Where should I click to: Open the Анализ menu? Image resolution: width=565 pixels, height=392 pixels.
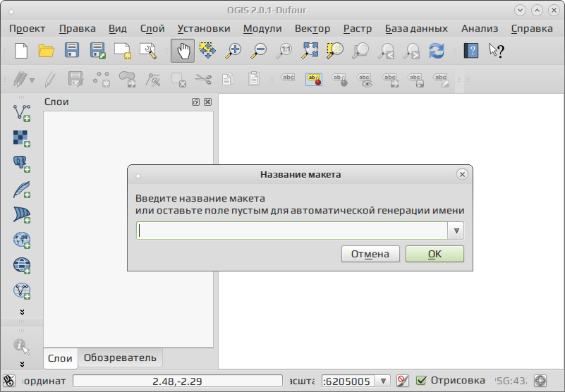coord(480,28)
